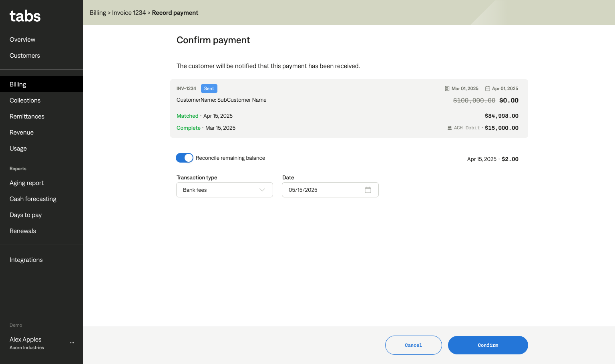Open the Aging report
The image size is (615, 364).
pyautogui.click(x=27, y=183)
